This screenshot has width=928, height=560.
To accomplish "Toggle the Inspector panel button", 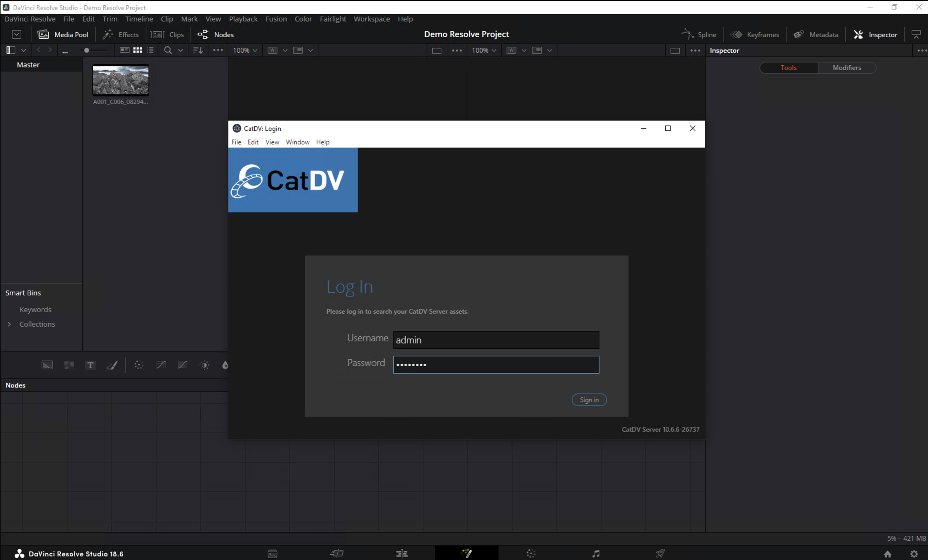I will pyautogui.click(x=875, y=35).
